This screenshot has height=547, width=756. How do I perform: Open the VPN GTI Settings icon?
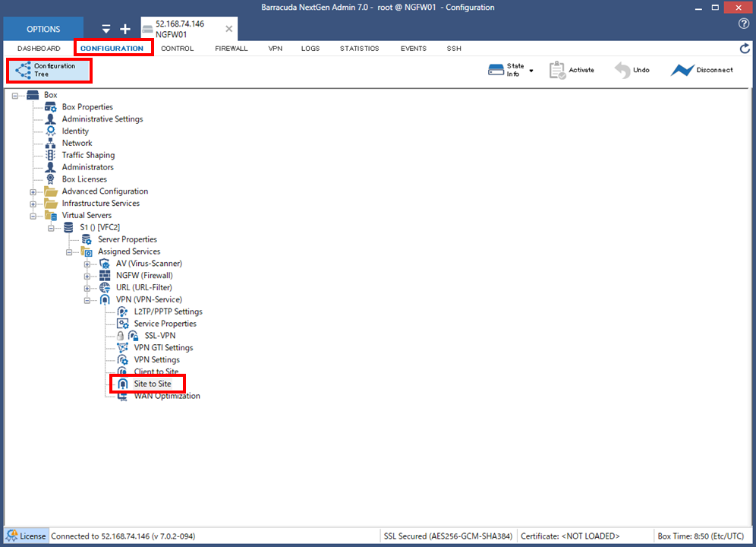pyautogui.click(x=123, y=348)
